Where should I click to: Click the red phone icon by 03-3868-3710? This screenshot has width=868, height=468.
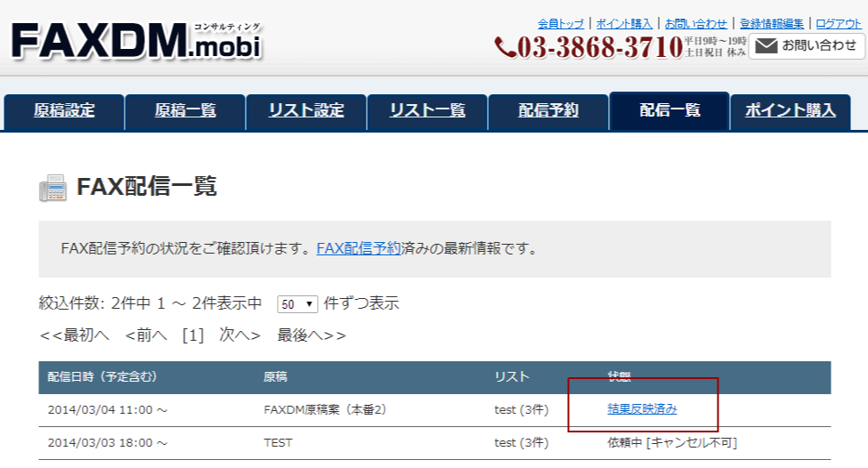tap(505, 47)
